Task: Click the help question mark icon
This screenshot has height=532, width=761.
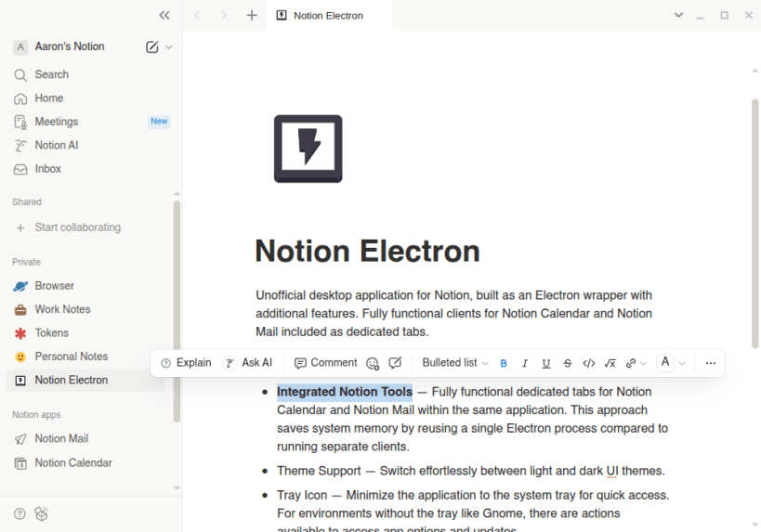Action: [x=20, y=513]
